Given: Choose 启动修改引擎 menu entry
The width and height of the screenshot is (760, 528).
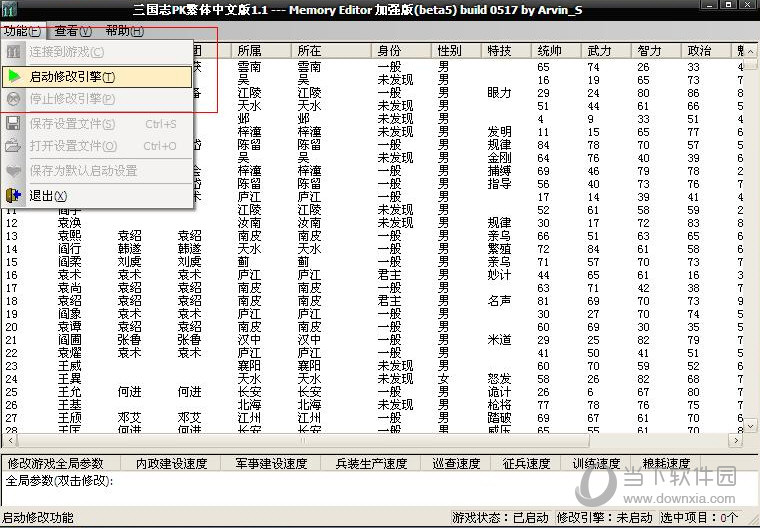Looking at the screenshot, I should click(97, 77).
